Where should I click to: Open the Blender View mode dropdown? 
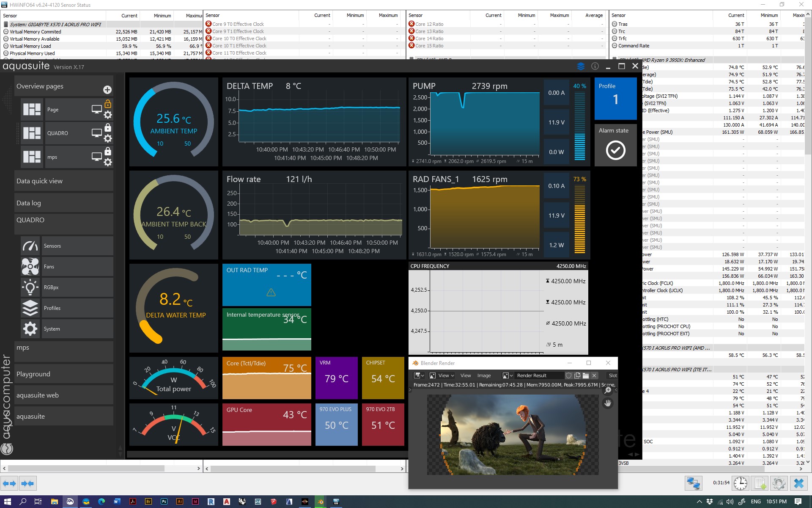tap(442, 375)
